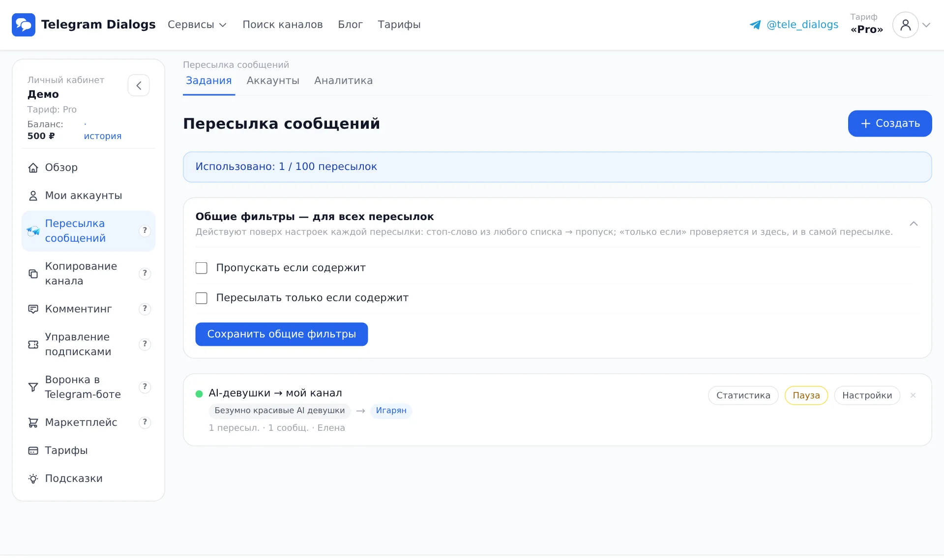Click the Управление подписками ticket icon
Screen dimensions: 944x560
(33, 344)
